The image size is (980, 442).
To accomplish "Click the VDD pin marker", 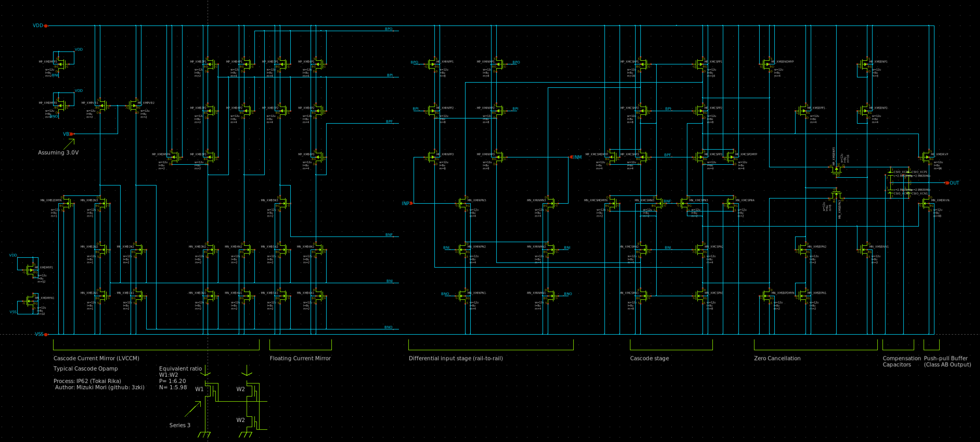I will click(46, 26).
